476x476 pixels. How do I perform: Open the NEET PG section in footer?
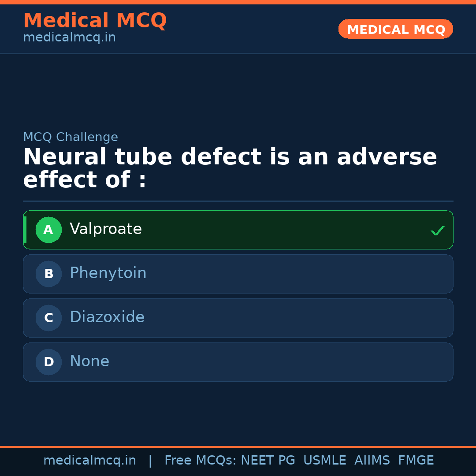coord(268,460)
